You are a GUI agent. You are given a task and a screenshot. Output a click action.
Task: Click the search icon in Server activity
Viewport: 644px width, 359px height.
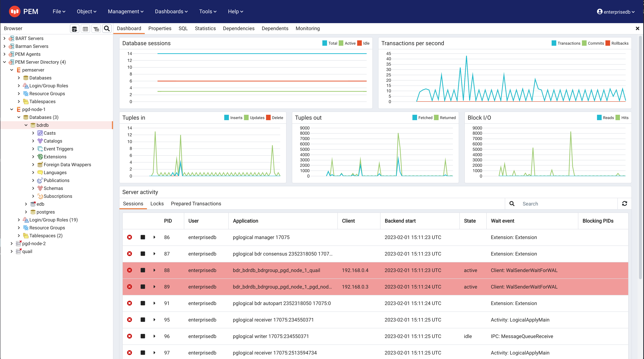[x=512, y=203]
